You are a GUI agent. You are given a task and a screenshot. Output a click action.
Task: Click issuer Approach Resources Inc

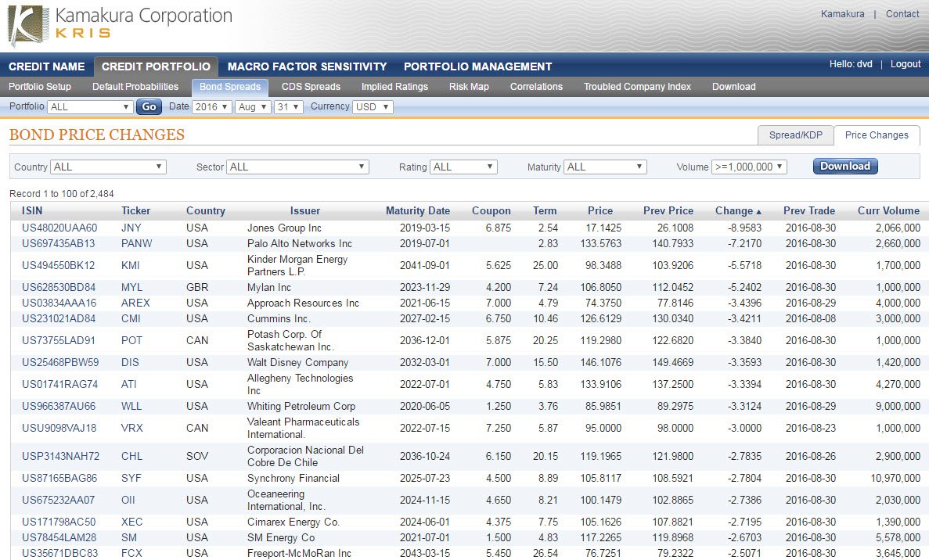click(x=303, y=303)
